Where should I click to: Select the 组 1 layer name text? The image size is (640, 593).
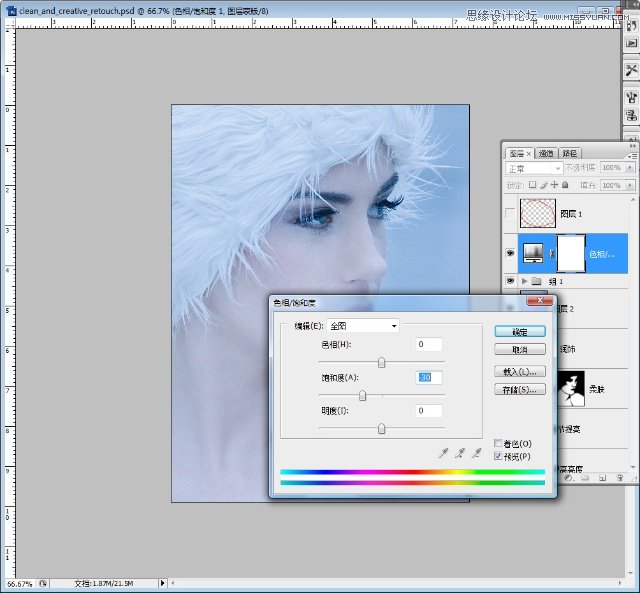pyautogui.click(x=556, y=281)
